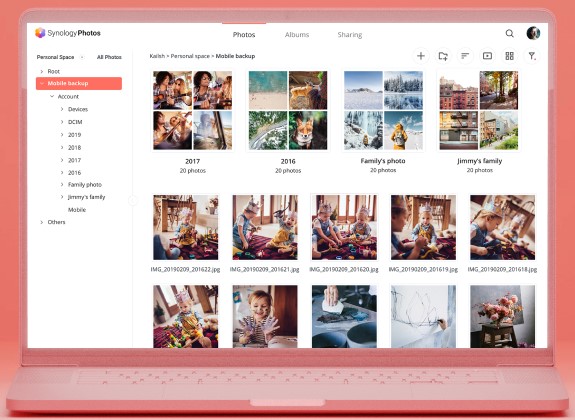
Task: Open the sort order icon
Action: click(465, 56)
